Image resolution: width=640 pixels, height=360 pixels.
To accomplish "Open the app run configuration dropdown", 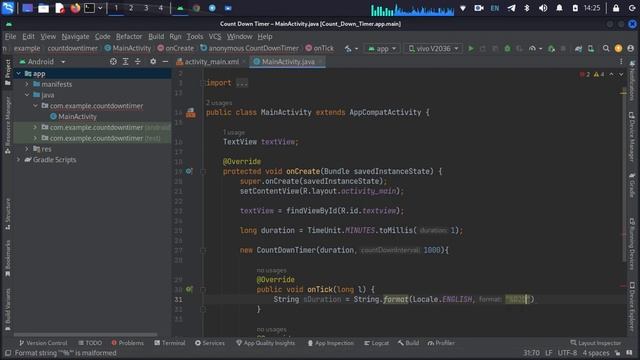I will (x=382, y=49).
